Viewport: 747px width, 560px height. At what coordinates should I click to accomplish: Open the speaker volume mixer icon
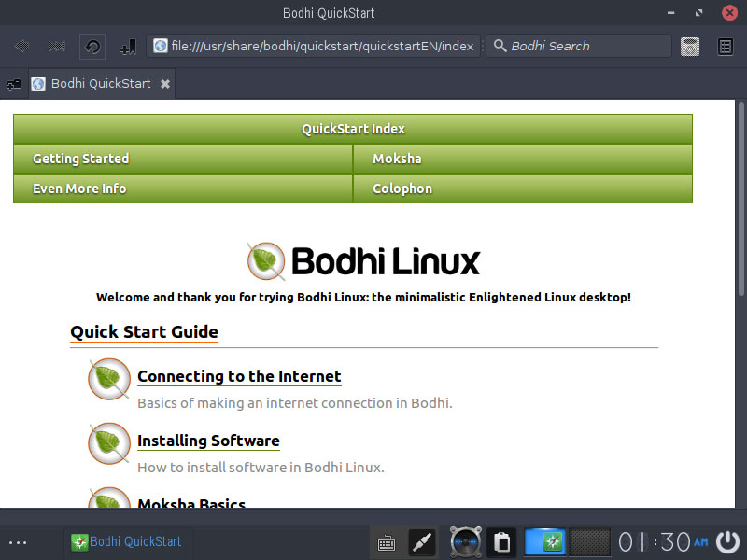tap(465, 542)
